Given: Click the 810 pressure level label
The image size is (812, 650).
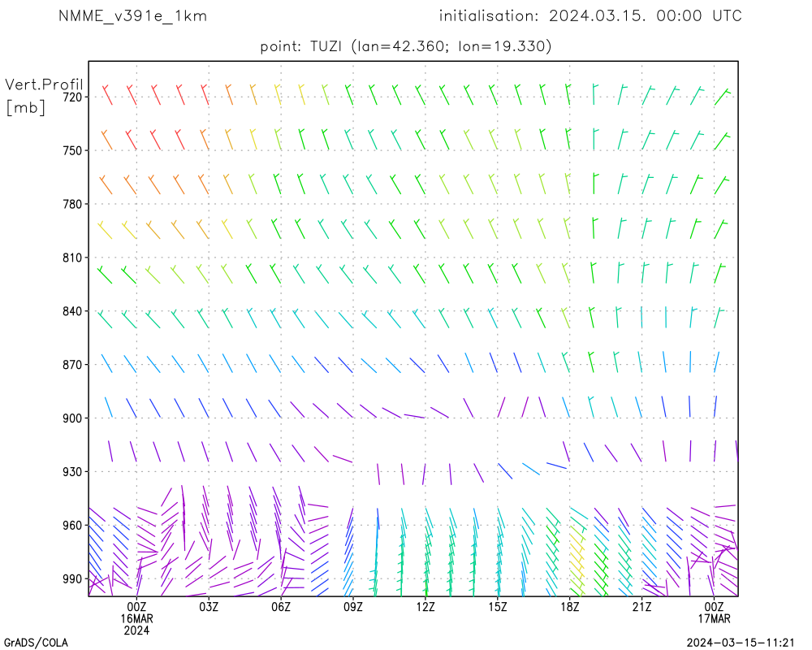Looking at the screenshot, I should point(72,258).
